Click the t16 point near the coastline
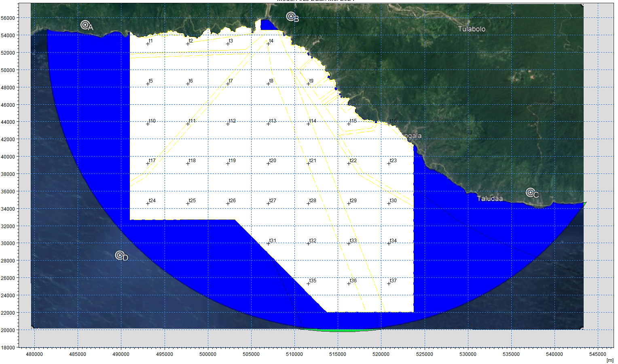The height and width of the screenshot is (364, 618). click(x=389, y=123)
